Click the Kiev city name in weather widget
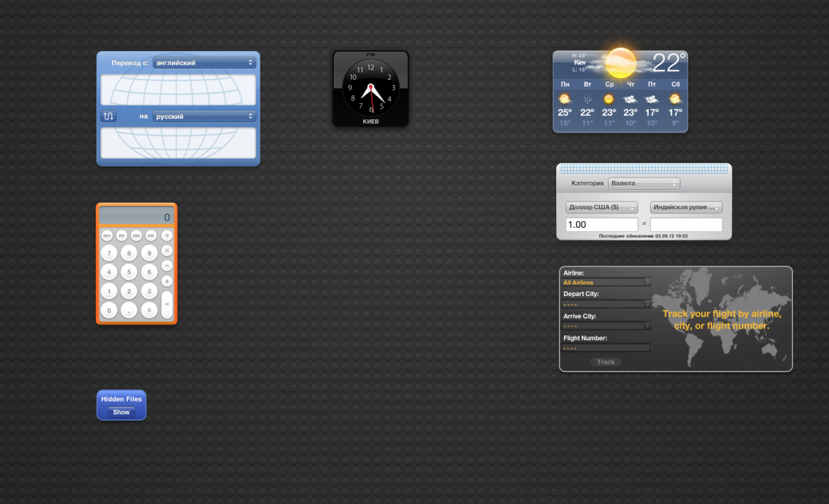Screen dimensions: 829x504 [580, 62]
